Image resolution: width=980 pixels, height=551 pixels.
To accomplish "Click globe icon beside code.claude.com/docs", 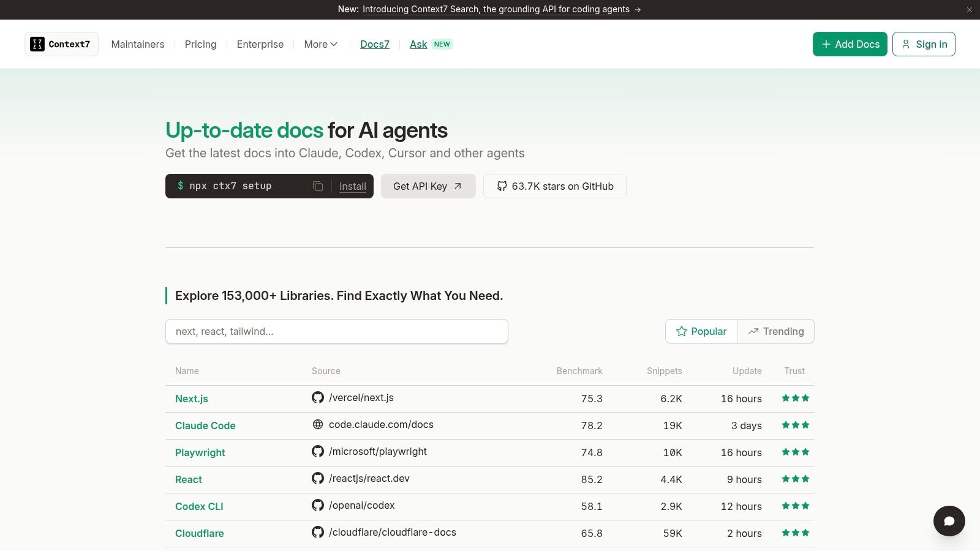I will [318, 424].
